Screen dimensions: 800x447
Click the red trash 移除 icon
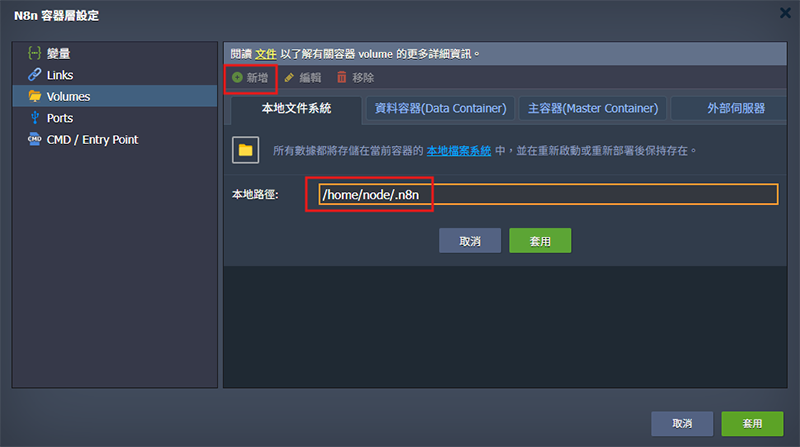coord(342,78)
